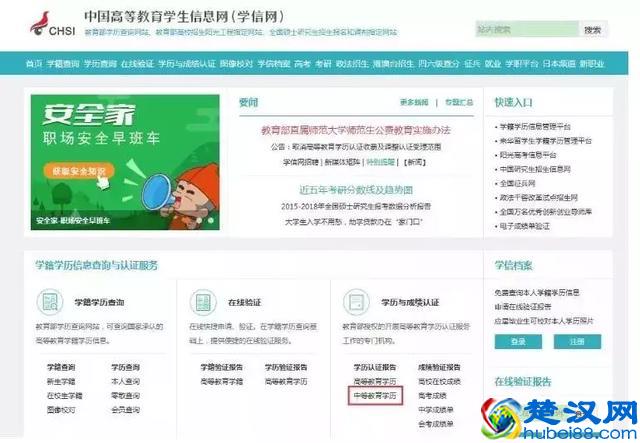Click 图像校对 under 学籍查询
Screen dimensions: 640x443
point(61,410)
